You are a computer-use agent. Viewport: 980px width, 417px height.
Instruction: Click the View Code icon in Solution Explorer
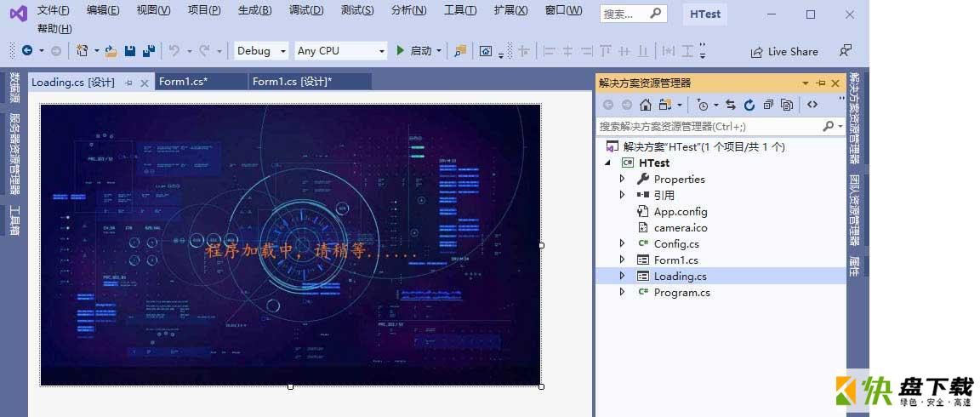point(812,105)
